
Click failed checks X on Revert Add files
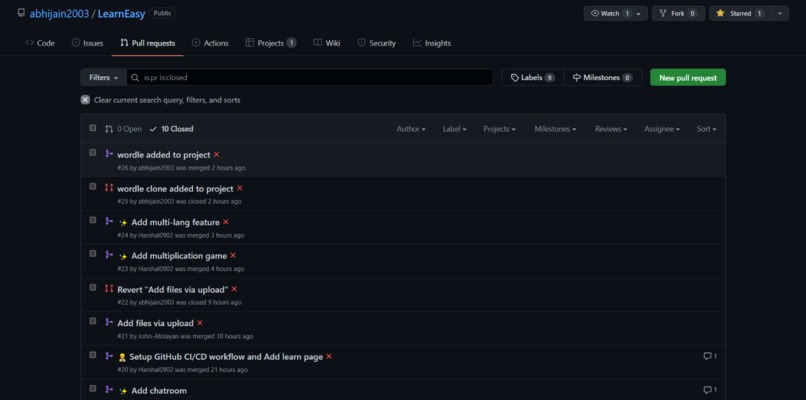234,289
